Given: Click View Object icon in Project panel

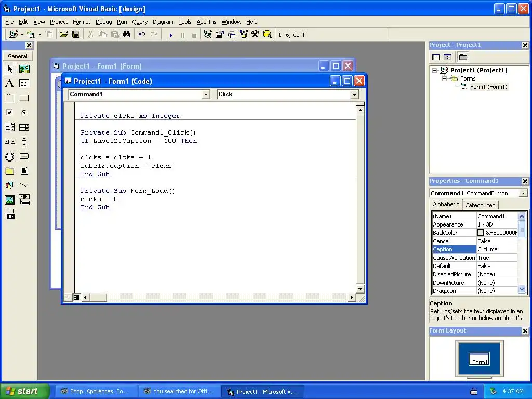Looking at the screenshot, I should pyautogui.click(x=447, y=57).
